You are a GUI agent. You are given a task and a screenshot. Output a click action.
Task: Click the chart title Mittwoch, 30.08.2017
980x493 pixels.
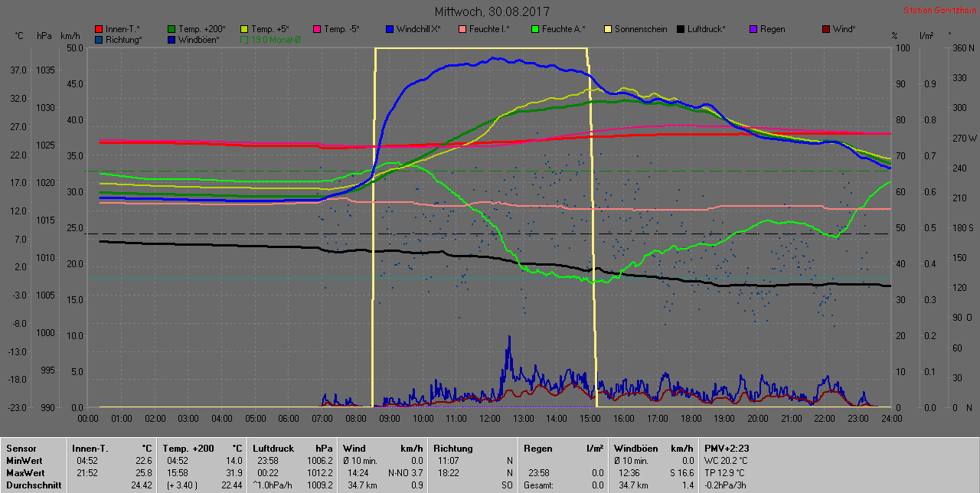(x=492, y=12)
